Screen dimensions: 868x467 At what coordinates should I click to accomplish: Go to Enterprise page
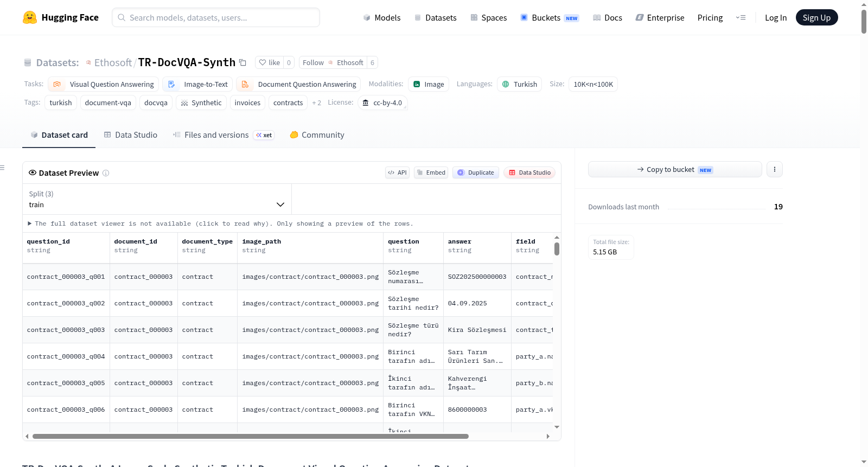(660, 17)
